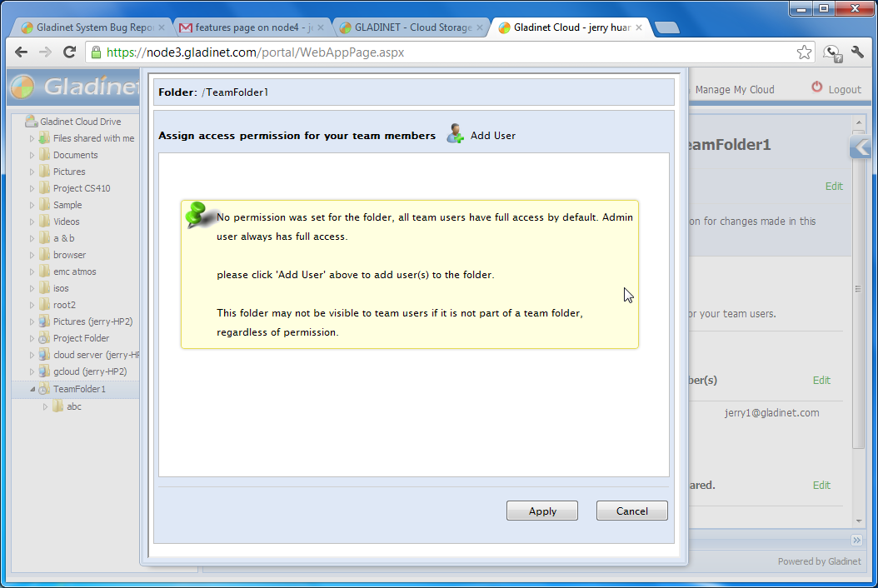Select the Videos tree item

pyautogui.click(x=66, y=222)
